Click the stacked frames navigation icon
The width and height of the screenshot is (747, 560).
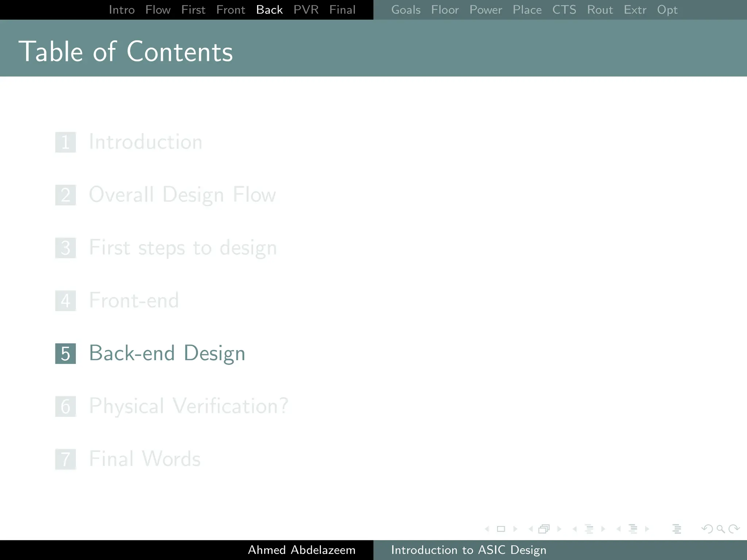point(544,529)
